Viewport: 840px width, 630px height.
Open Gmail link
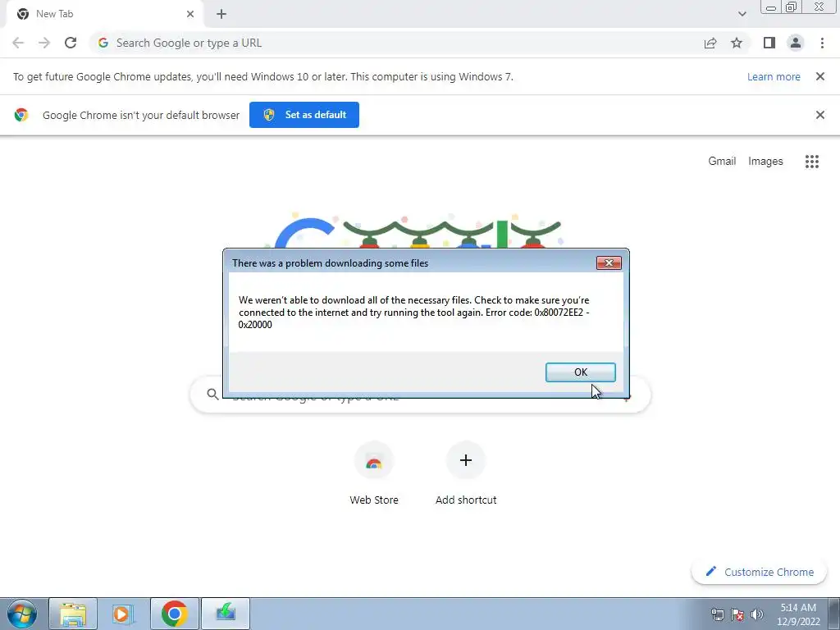click(722, 162)
